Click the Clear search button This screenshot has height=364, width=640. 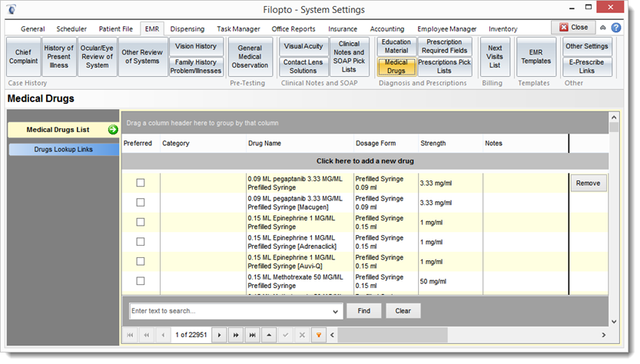click(403, 311)
